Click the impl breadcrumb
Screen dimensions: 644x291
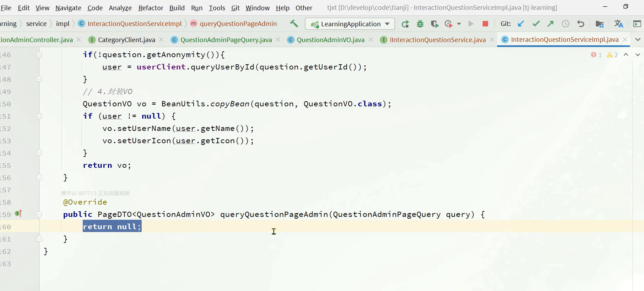coord(63,24)
